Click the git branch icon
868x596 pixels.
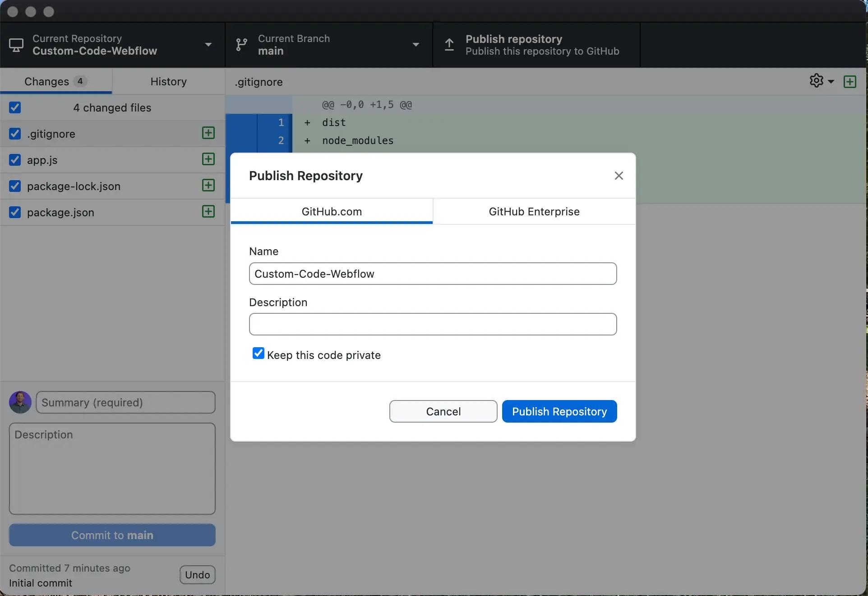pyautogui.click(x=242, y=45)
